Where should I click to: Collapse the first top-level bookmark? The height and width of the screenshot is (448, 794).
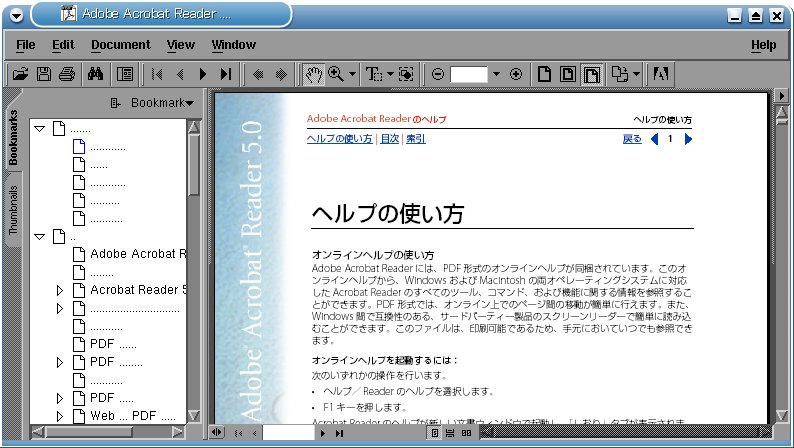click(39, 129)
